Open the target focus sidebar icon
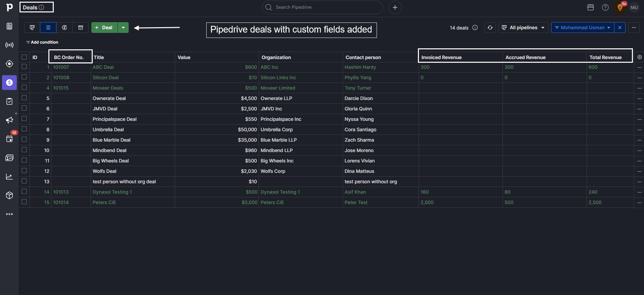 pos(9,64)
